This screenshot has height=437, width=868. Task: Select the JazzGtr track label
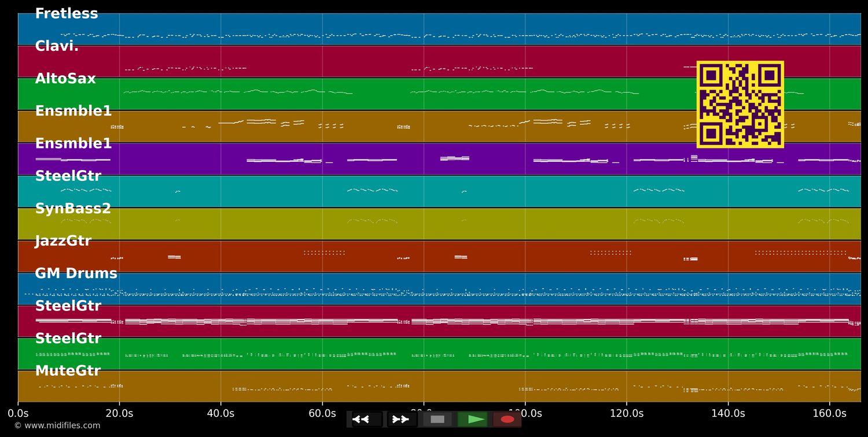(x=63, y=241)
